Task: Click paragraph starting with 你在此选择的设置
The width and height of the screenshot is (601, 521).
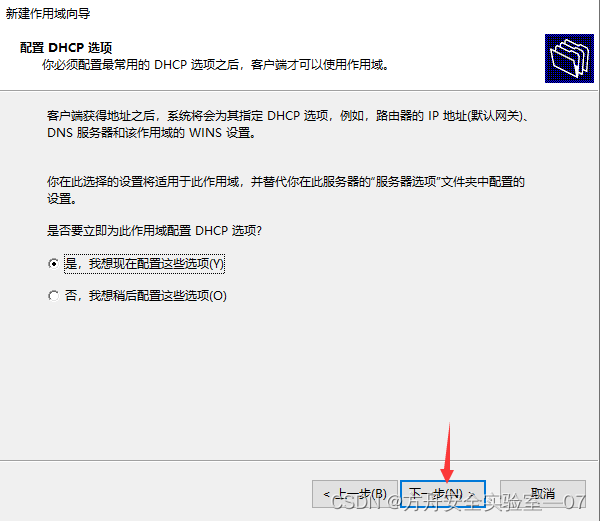Action: coord(286,190)
